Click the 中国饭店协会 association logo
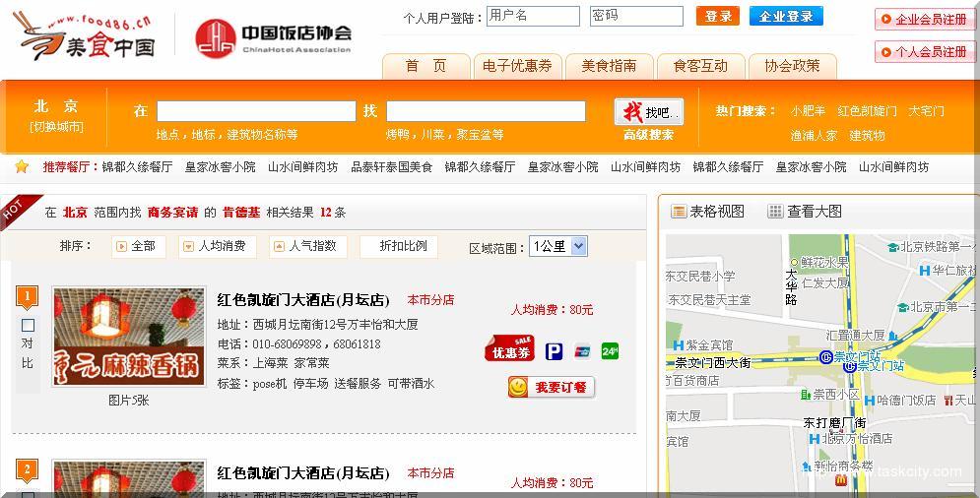 pyautogui.click(x=273, y=37)
